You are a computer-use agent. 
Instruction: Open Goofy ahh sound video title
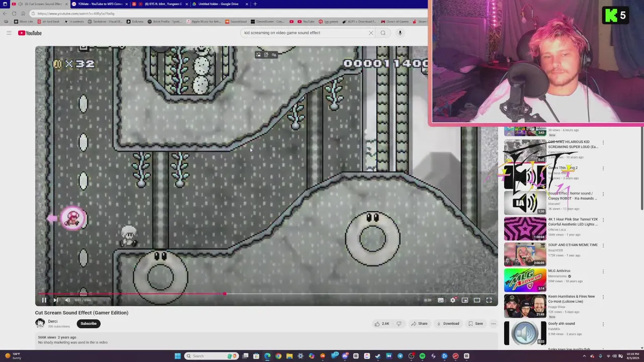(x=561, y=324)
